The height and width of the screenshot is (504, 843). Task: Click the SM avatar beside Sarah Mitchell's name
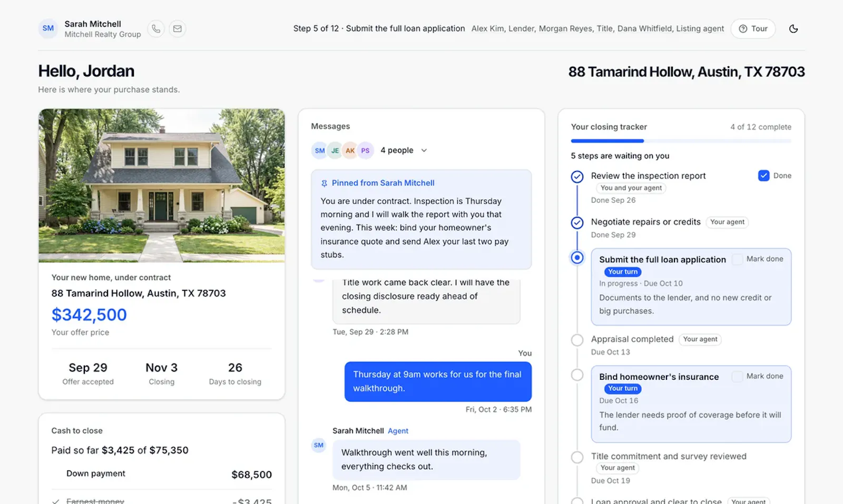[48, 28]
